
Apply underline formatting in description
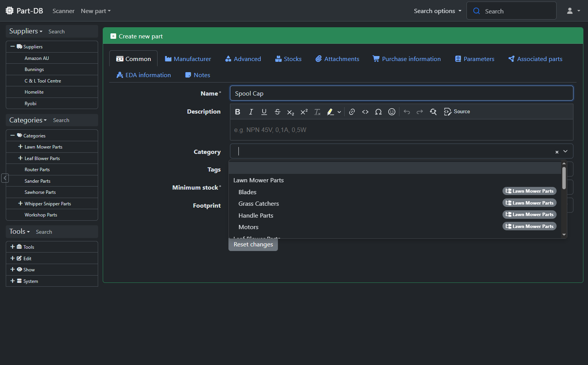(264, 112)
